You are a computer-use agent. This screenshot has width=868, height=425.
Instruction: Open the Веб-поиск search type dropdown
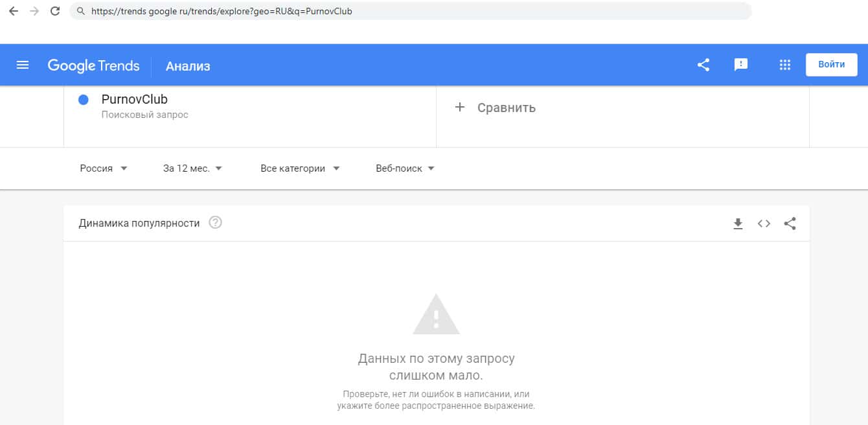[x=405, y=168]
